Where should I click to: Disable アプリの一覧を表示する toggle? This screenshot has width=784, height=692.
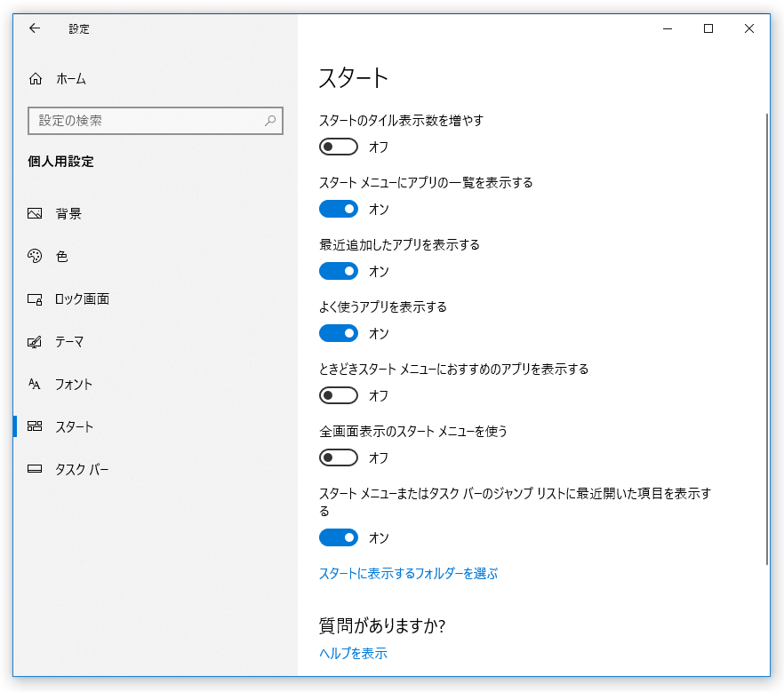coord(339,209)
